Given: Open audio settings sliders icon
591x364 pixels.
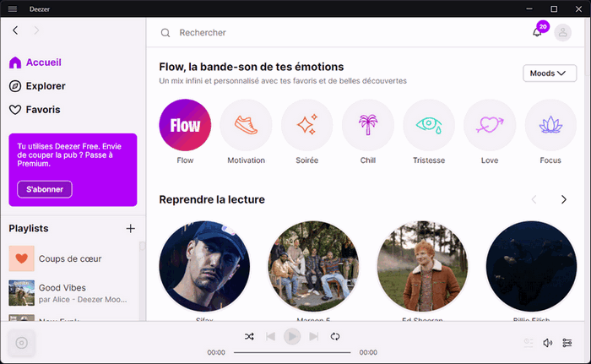Looking at the screenshot, I should click(x=567, y=343).
